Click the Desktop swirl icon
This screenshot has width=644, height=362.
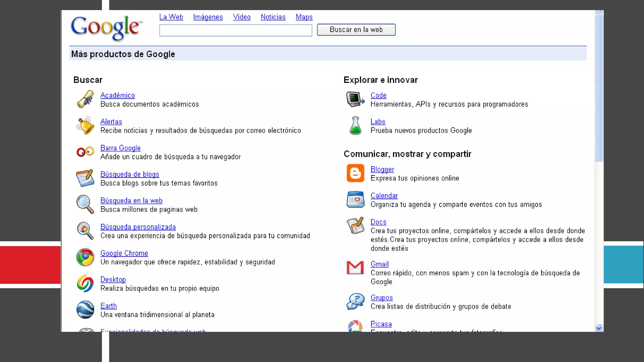(x=85, y=283)
